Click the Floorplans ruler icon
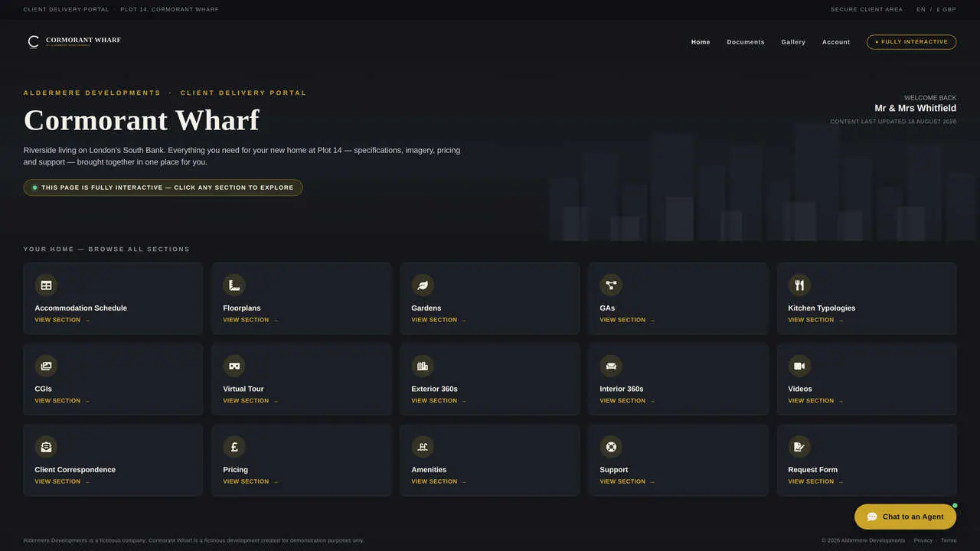 [234, 285]
